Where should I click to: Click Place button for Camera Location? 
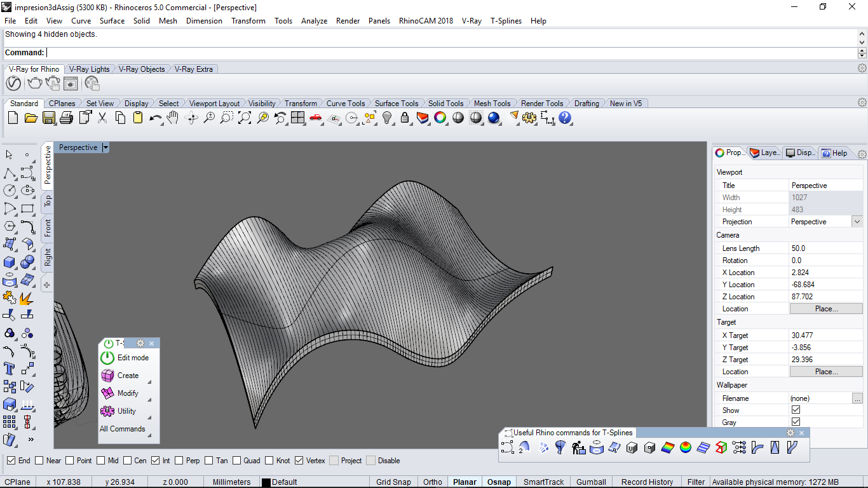pyautogui.click(x=826, y=309)
